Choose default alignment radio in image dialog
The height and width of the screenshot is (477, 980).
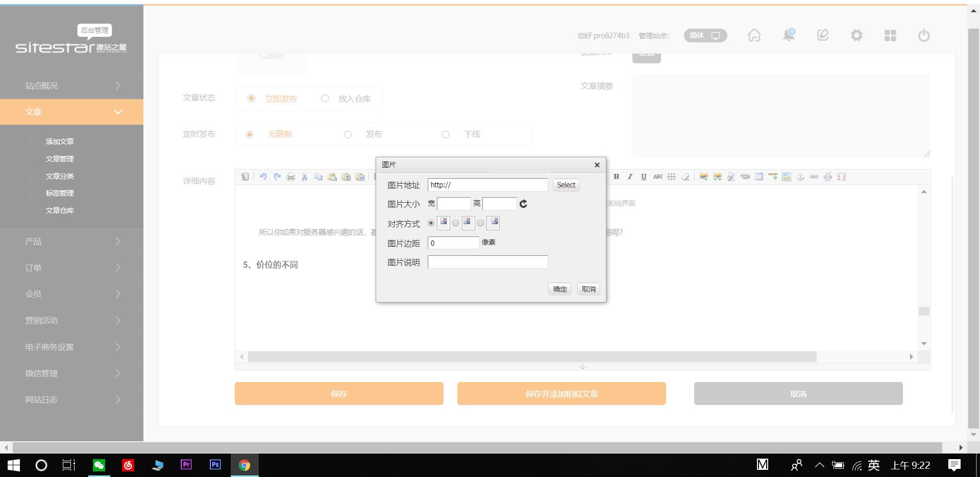coord(431,223)
